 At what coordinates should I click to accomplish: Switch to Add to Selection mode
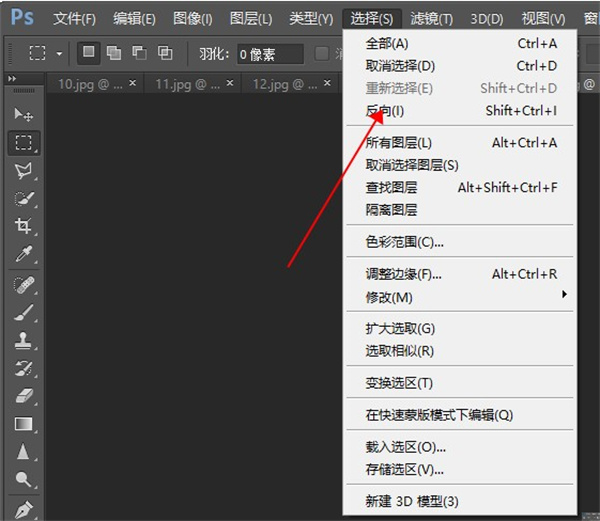(114, 53)
